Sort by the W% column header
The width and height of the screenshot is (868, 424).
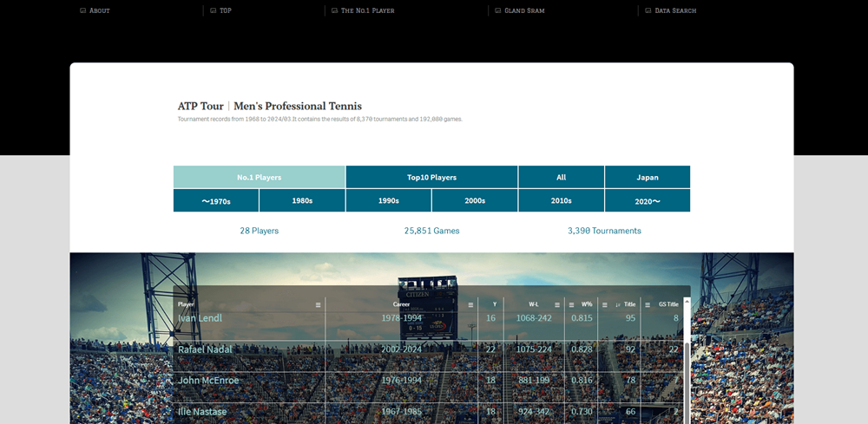587,304
